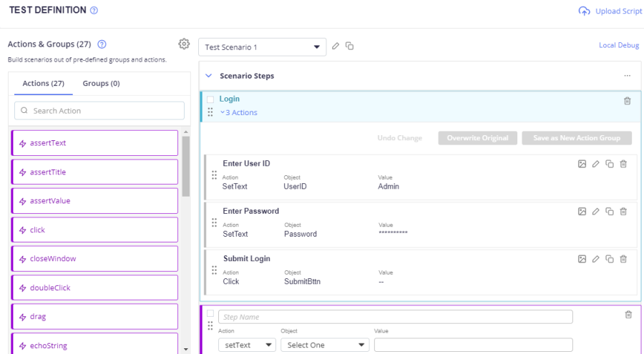
Task: Open Actions & Groups settings gear
Action: [184, 44]
